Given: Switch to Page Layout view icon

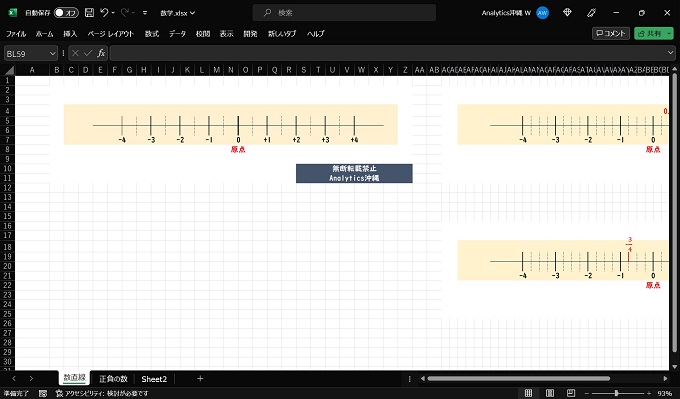Looking at the screenshot, I should 549,393.
